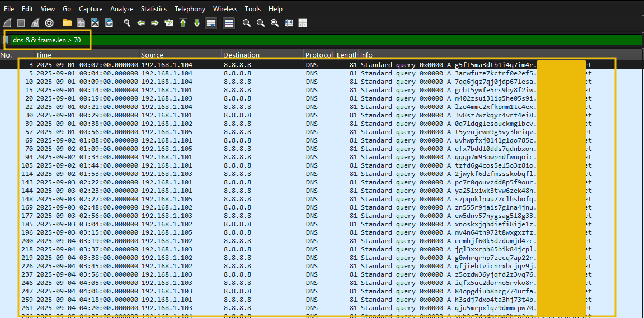Open a capture file via folder icon

[x=67, y=23]
